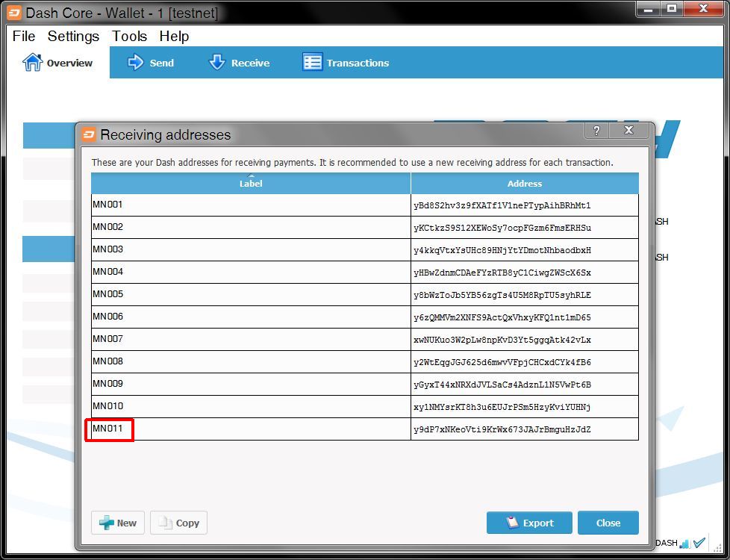This screenshot has height=560, width=730.
Task: Minimize the Dash Core wallet window
Action: (x=649, y=9)
